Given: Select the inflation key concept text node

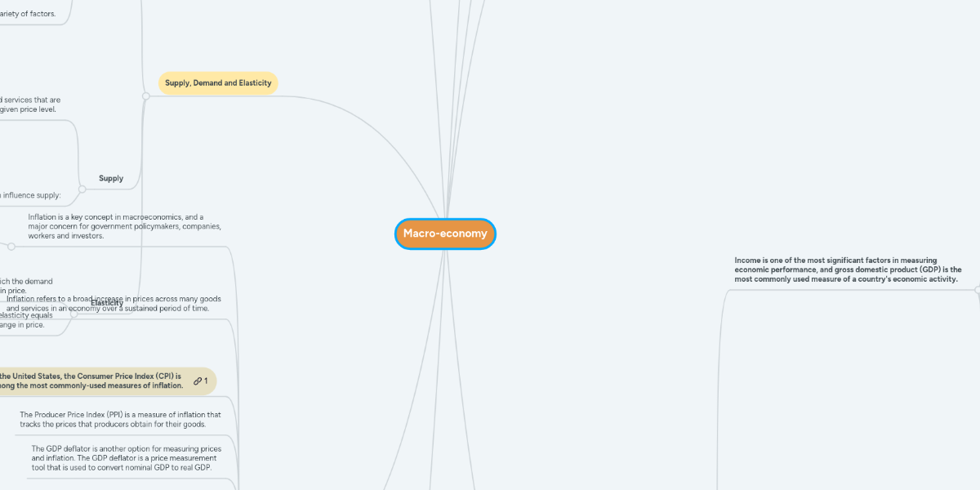Looking at the screenshot, I should click(x=124, y=225).
